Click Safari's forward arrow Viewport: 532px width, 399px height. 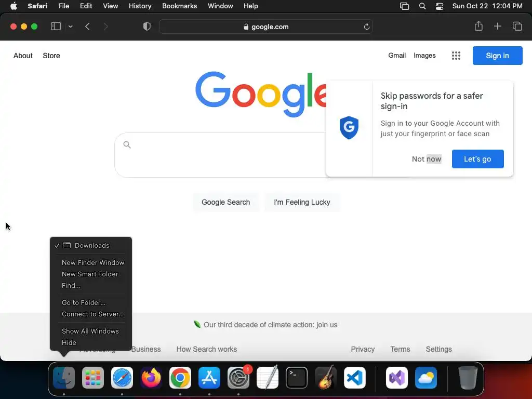pos(105,26)
